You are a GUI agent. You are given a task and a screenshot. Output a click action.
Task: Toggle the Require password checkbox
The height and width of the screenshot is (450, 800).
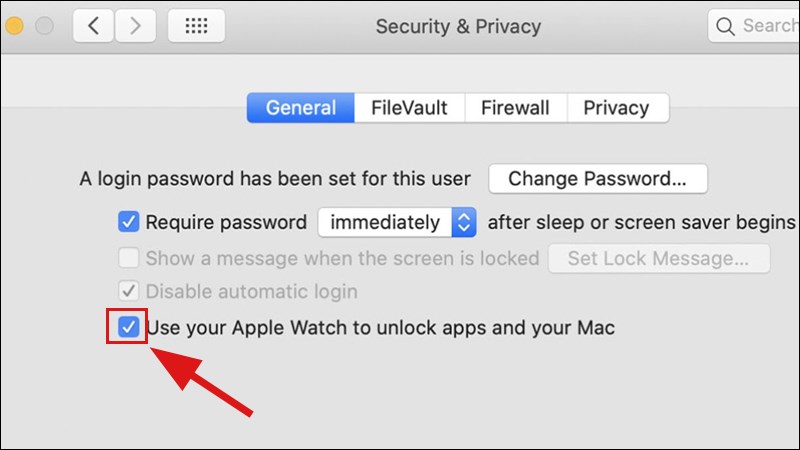click(129, 222)
